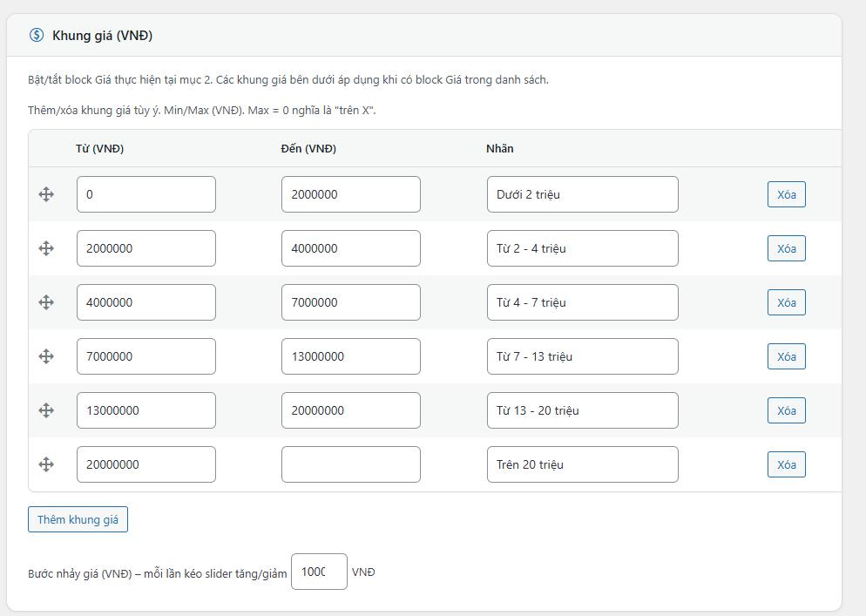This screenshot has height=616, width=866.
Task: Edit the Dưới 2 triệu label field
Action: point(582,194)
